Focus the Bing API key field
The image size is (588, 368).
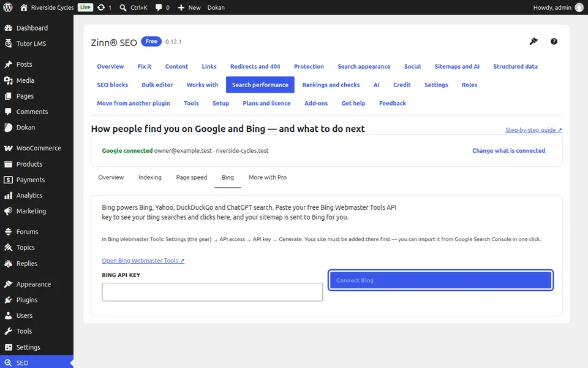tap(213, 292)
